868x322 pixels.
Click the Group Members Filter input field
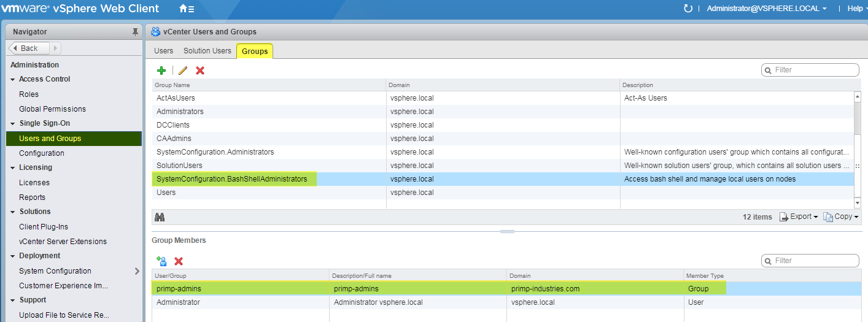pos(810,261)
